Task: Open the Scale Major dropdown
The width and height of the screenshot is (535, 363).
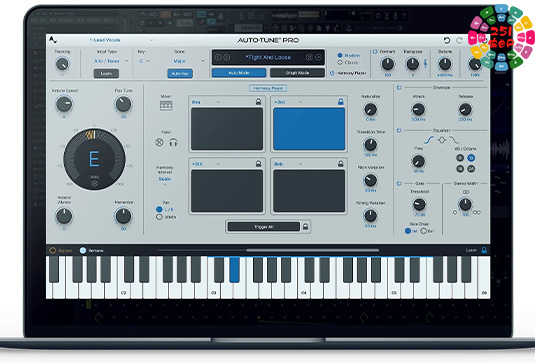Action: point(188,61)
